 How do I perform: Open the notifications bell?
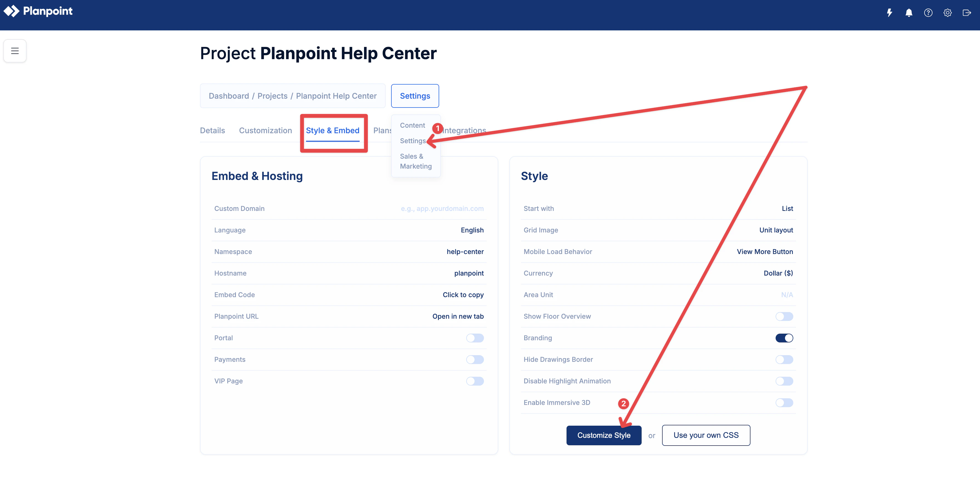point(908,13)
